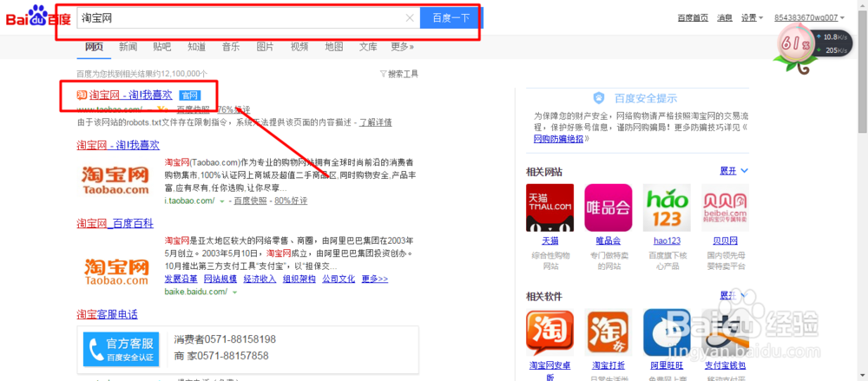
Task: Click the 消费者0571-88158198 phone number
Action: (225, 339)
